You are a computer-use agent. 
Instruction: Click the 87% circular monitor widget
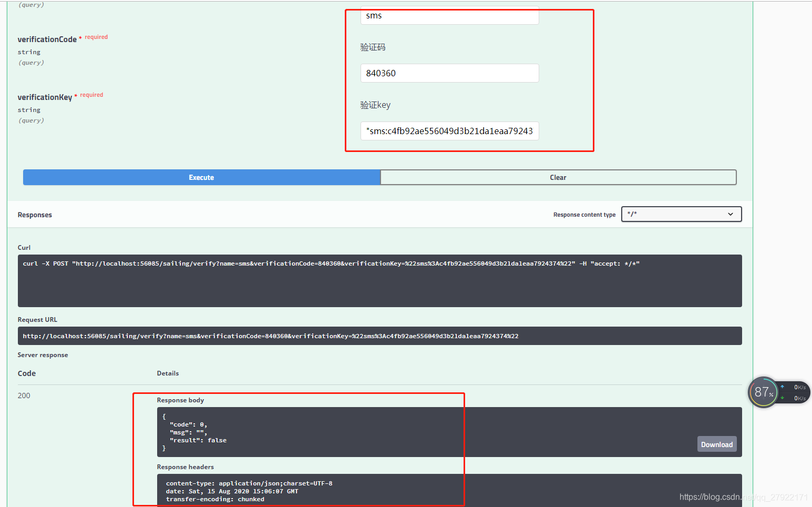tap(763, 392)
